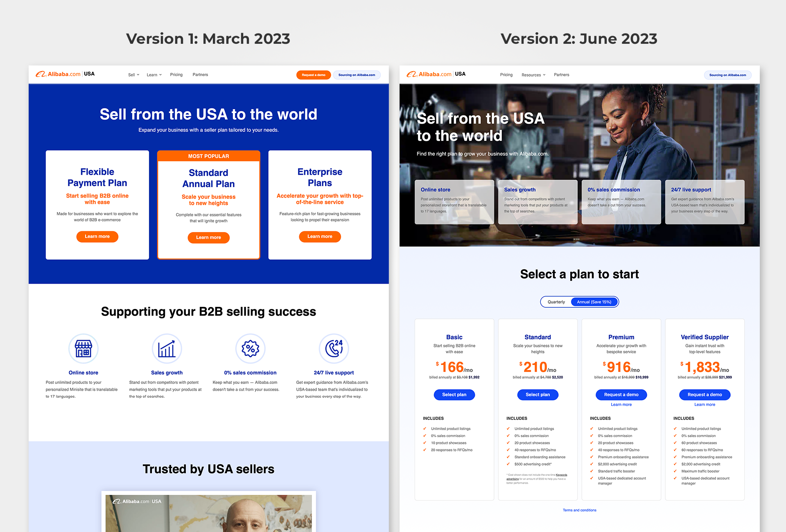Click the Alibaba.com logo in Version 1
Viewport: 786px width, 532px height.
pos(65,74)
